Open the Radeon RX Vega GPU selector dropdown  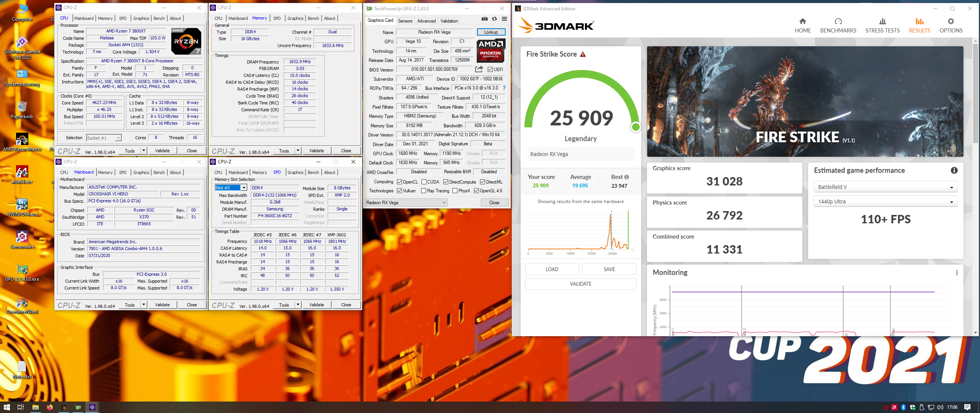405,202
